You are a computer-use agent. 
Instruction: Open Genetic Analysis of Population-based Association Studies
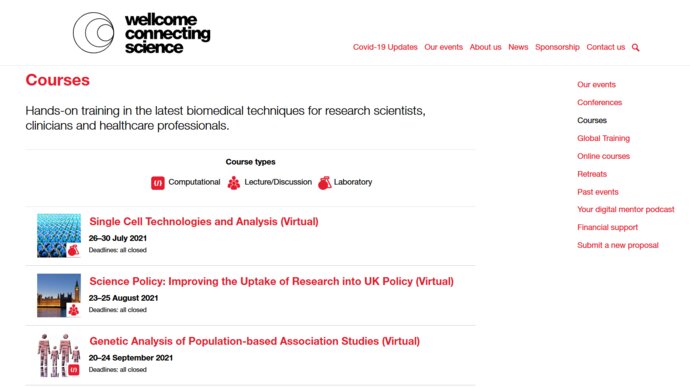(x=254, y=341)
